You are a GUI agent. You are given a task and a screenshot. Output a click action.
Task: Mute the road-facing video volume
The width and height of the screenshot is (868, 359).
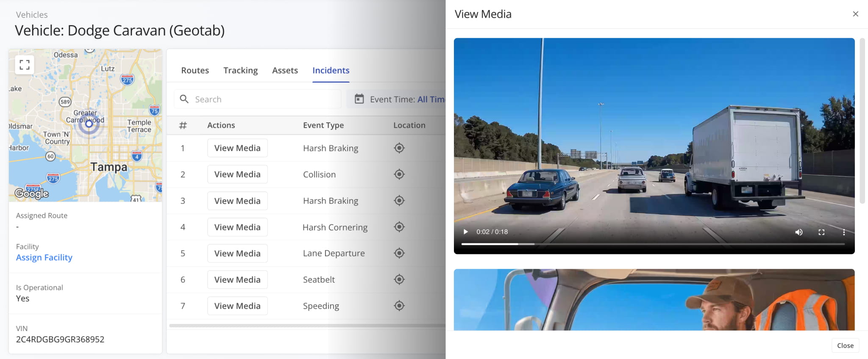click(799, 232)
